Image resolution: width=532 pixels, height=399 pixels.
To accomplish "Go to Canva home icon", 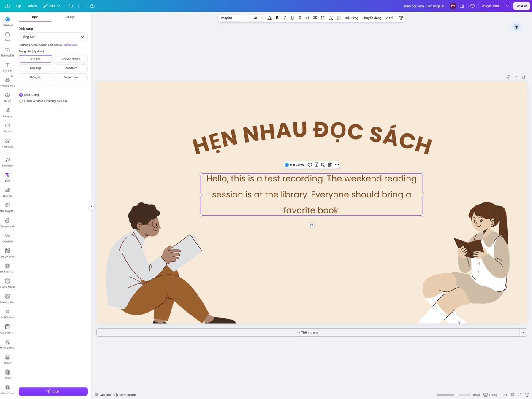I will click(8, 6).
